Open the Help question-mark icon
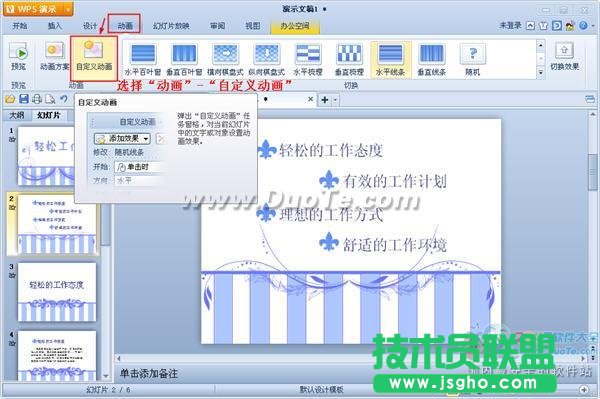 584,26
